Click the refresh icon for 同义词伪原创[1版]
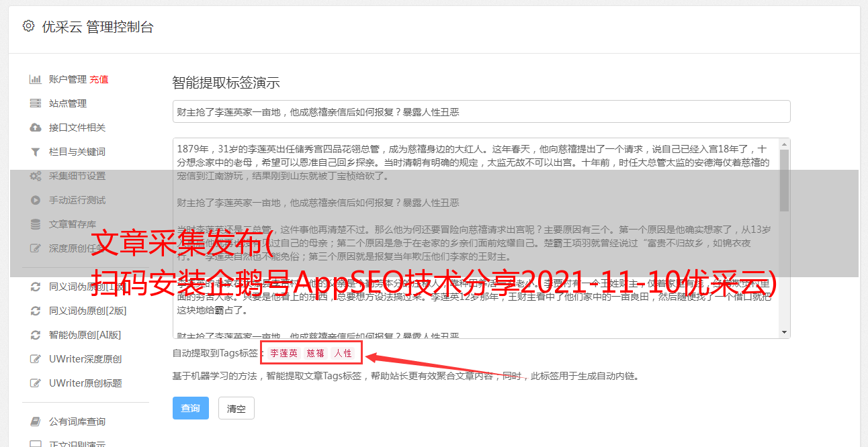Viewport: 868px width, 447px height. [36, 287]
